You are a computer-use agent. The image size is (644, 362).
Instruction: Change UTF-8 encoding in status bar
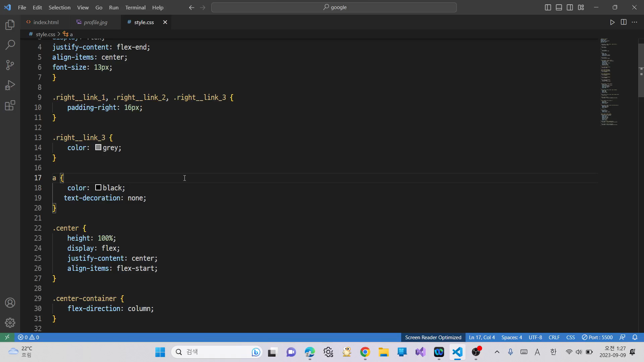click(x=535, y=337)
